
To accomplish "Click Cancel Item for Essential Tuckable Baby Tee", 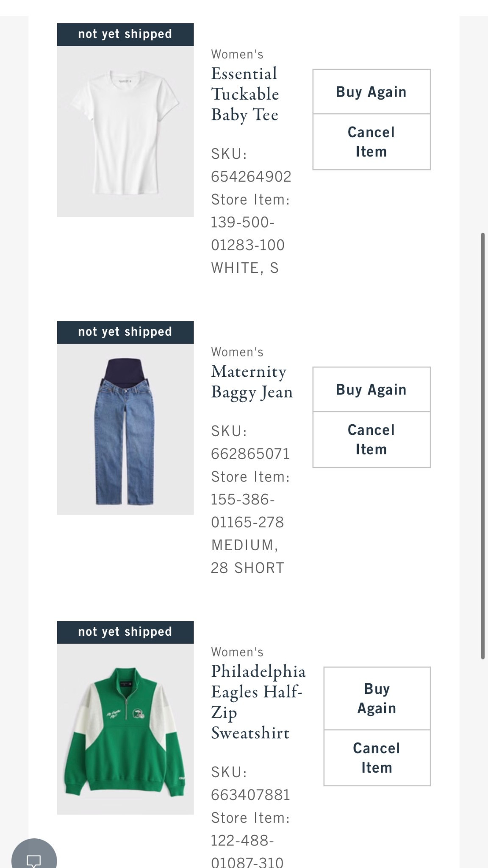I will click(x=371, y=142).
